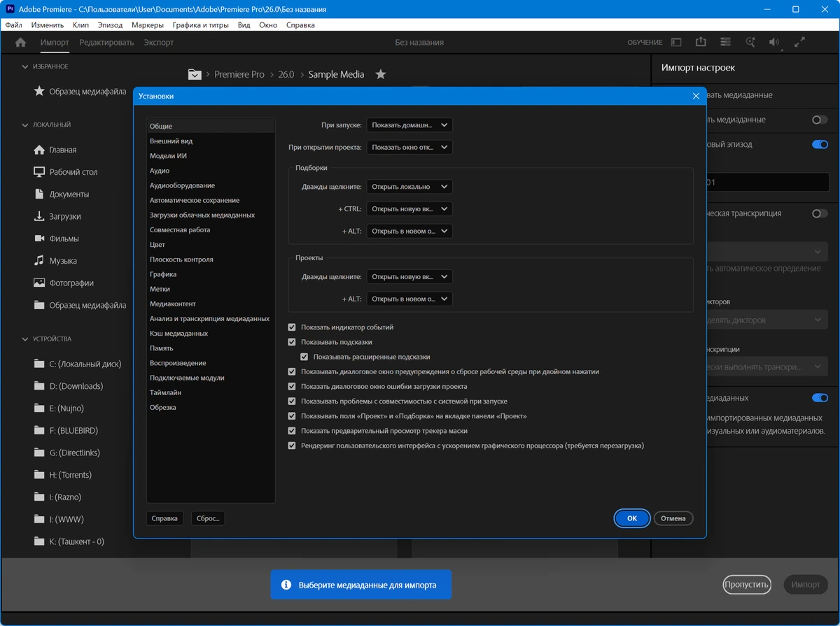Click the Справка button in dialog
The image size is (840, 626).
[x=164, y=518]
